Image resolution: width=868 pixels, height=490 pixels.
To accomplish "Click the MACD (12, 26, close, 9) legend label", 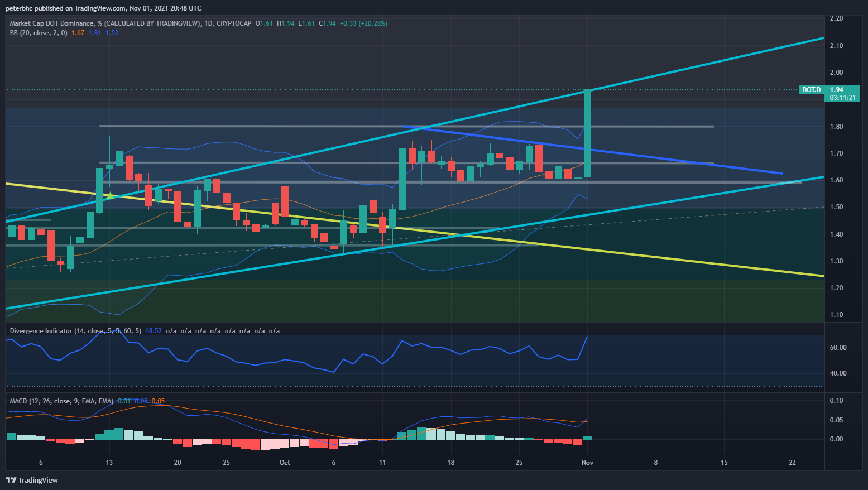I will coord(61,401).
